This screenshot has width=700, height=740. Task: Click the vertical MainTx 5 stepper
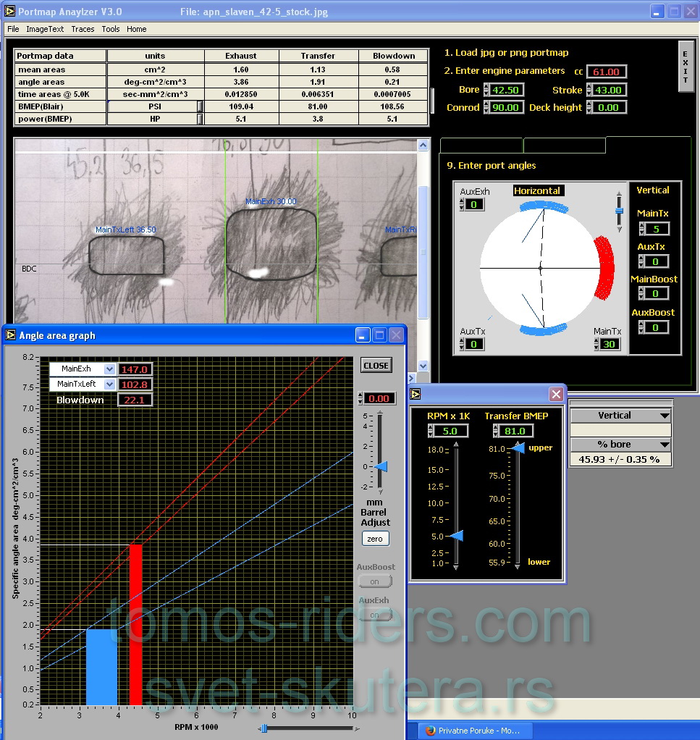click(641, 230)
